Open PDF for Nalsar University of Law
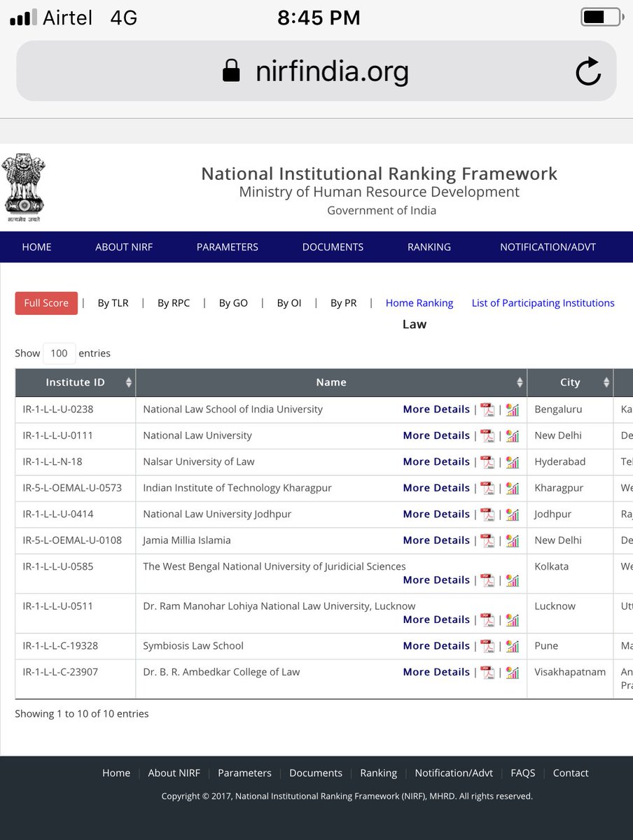This screenshot has width=633, height=840. [x=487, y=462]
